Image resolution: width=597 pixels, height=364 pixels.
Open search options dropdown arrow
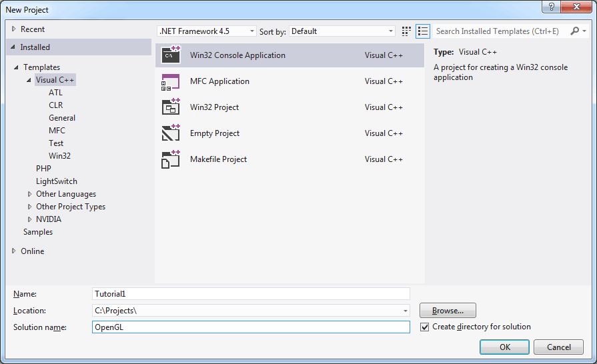584,31
